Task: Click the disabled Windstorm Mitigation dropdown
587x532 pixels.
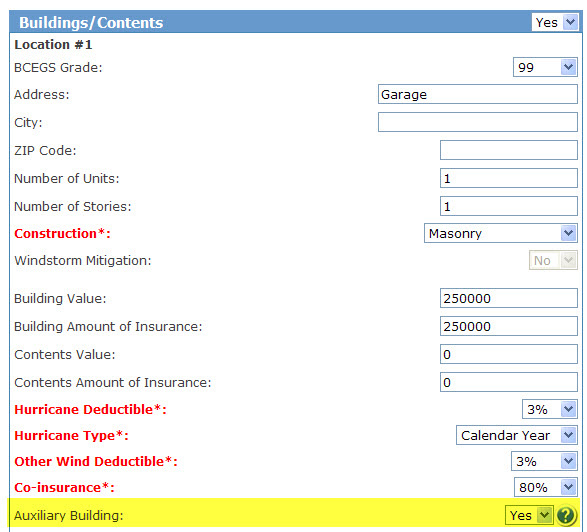Action: click(x=553, y=260)
